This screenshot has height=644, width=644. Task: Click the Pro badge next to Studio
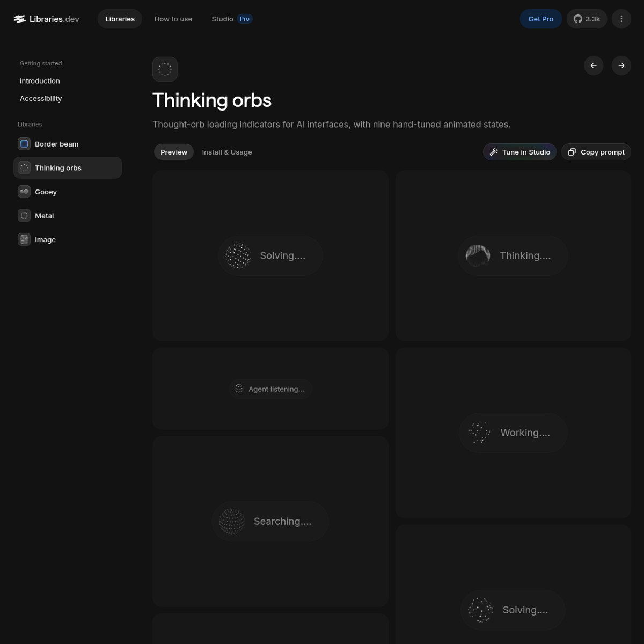(x=245, y=19)
